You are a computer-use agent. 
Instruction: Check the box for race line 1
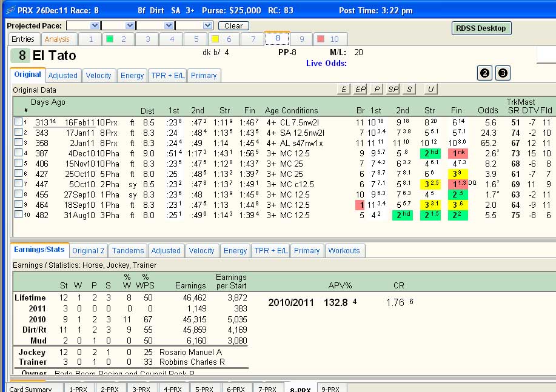pyautogui.click(x=18, y=122)
